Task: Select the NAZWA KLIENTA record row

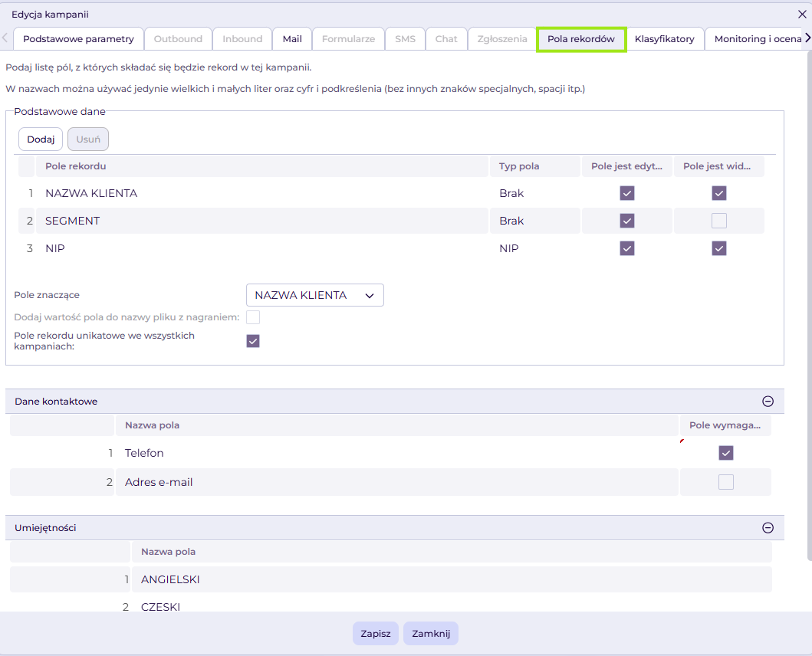Action: tap(391, 193)
